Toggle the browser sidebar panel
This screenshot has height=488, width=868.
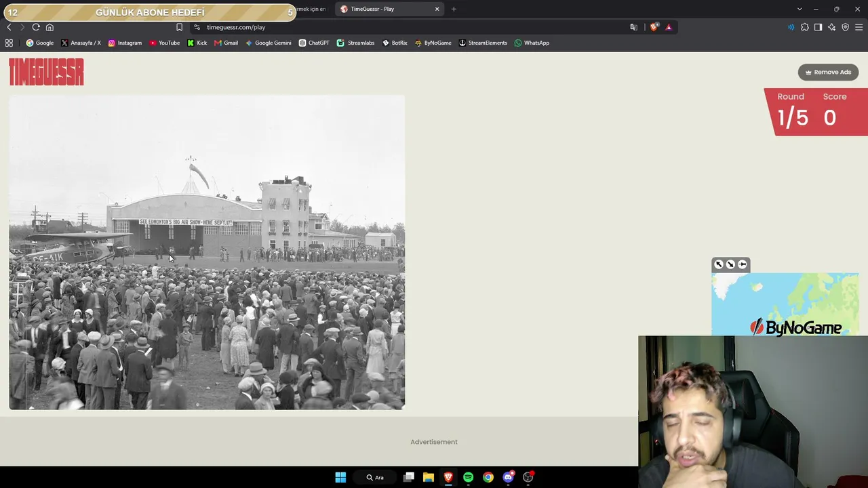(x=818, y=27)
